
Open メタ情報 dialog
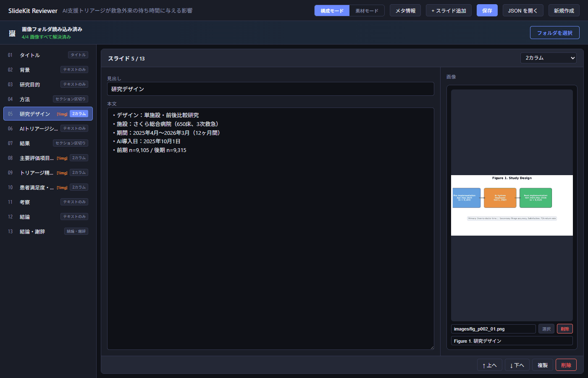(x=405, y=10)
